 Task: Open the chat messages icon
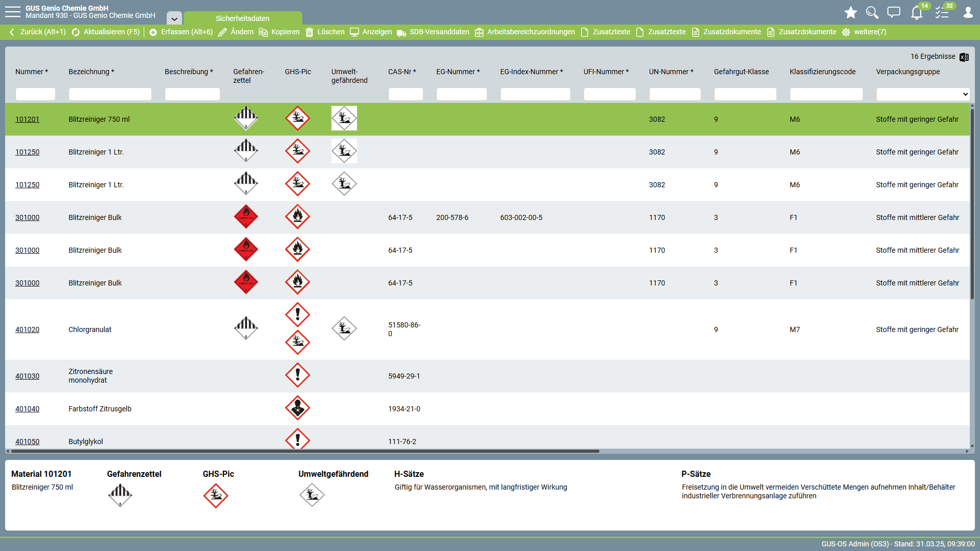tap(894, 12)
